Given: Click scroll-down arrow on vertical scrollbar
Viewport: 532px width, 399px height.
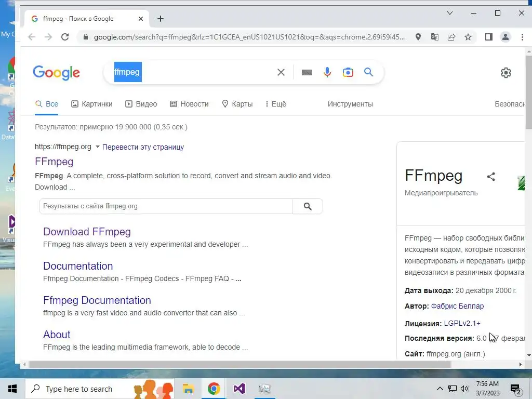Looking at the screenshot, I should 528,355.
